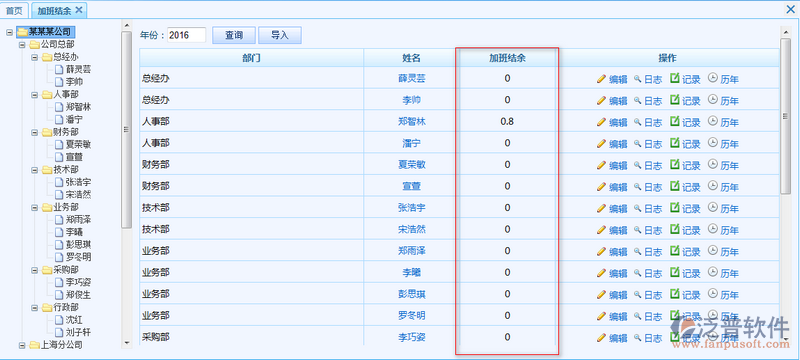Collapse the 人事部 tree node

tap(34, 95)
